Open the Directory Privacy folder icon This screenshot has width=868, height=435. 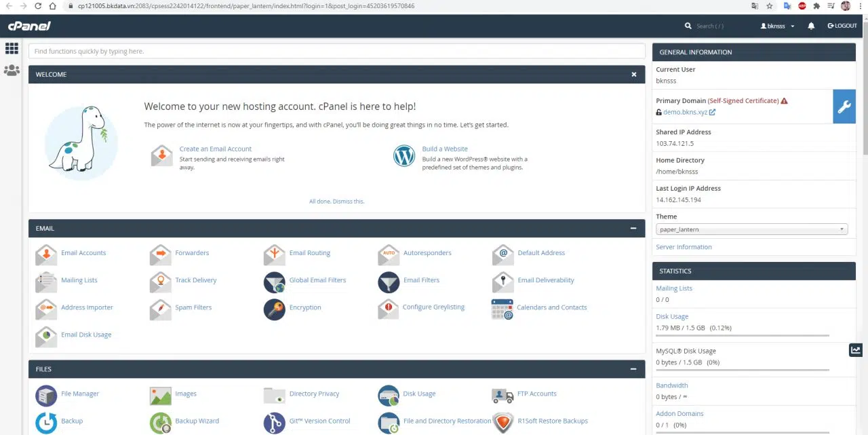(275, 395)
